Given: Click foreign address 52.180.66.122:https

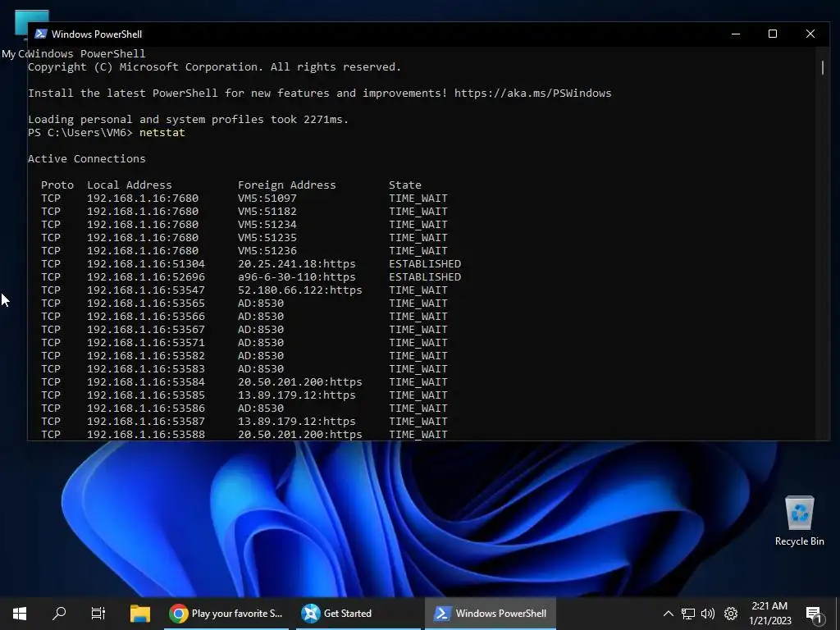Looking at the screenshot, I should (x=300, y=290).
